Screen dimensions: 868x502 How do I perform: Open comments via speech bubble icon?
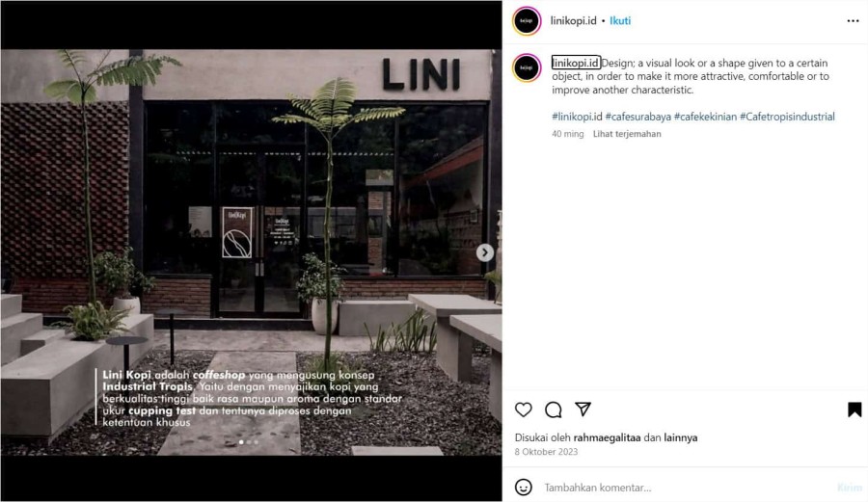coord(553,410)
